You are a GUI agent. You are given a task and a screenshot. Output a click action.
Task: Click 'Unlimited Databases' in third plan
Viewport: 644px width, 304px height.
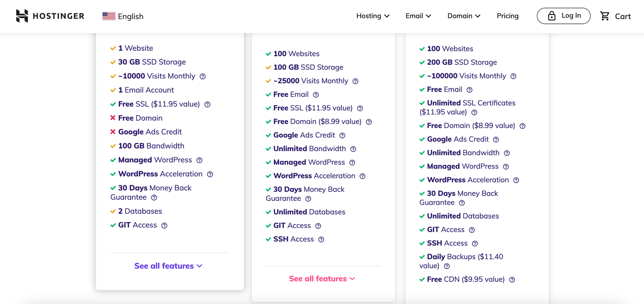(463, 216)
